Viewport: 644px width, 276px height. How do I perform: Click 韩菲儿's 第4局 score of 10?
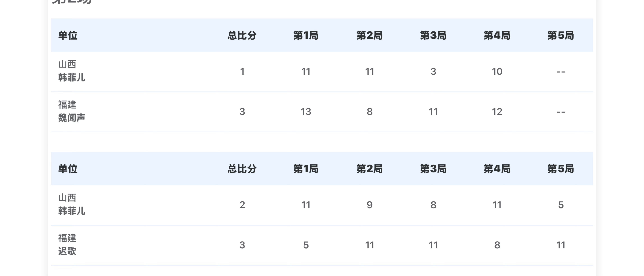tap(497, 72)
